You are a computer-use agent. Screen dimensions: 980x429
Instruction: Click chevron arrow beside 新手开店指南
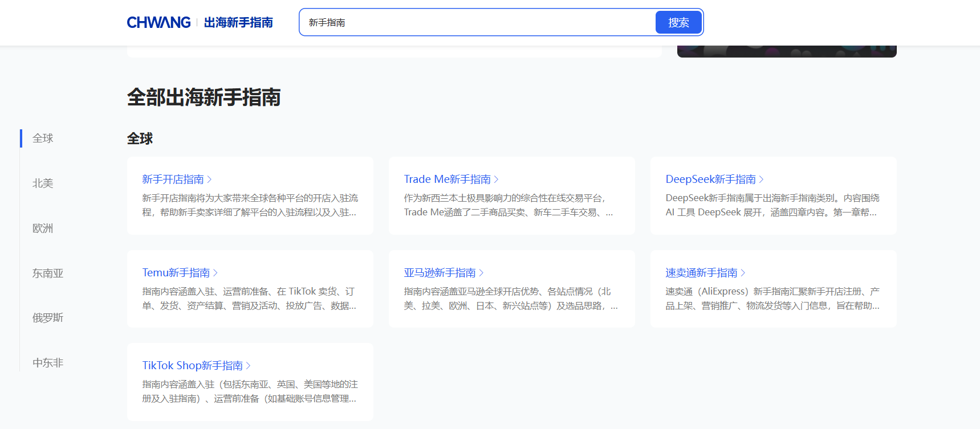(210, 179)
